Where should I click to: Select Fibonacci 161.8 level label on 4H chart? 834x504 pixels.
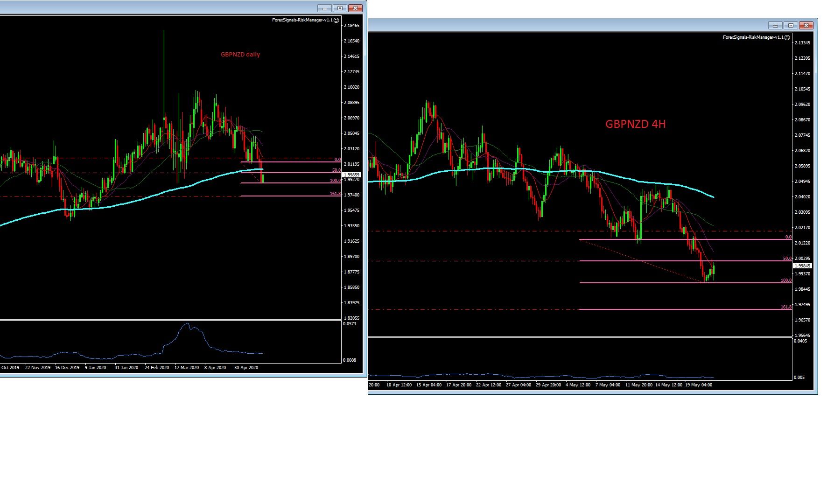tap(786, 307)
